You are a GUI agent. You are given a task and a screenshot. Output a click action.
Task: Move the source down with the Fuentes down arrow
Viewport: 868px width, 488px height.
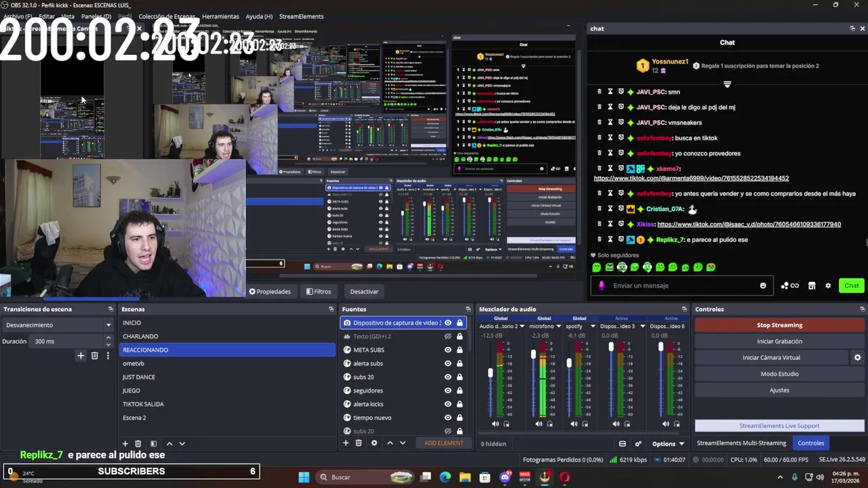(x=403, y=443)
